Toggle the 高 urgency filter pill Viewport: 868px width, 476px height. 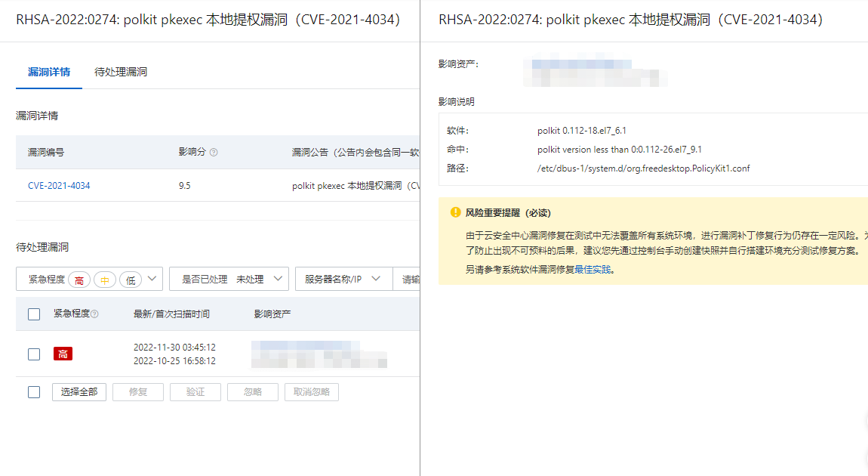point(80,278)
